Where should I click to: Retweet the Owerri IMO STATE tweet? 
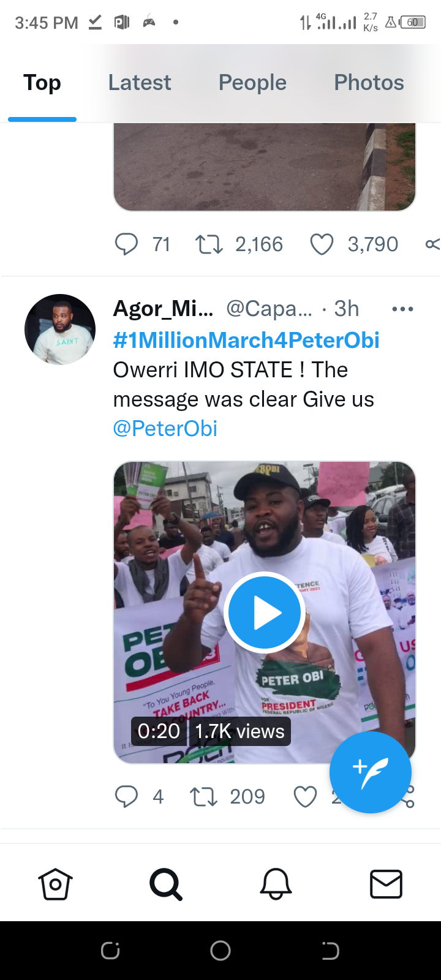(x=203, y=796)
